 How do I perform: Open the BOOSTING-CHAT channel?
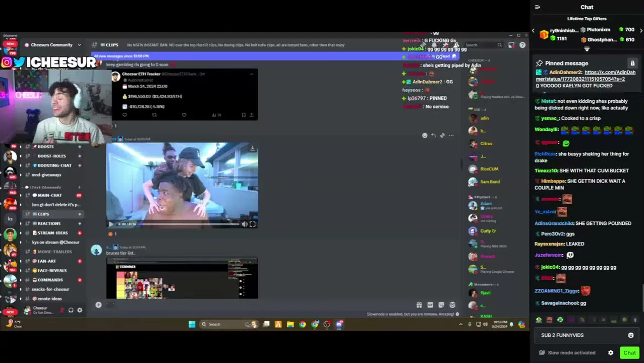tap(54, 165)
